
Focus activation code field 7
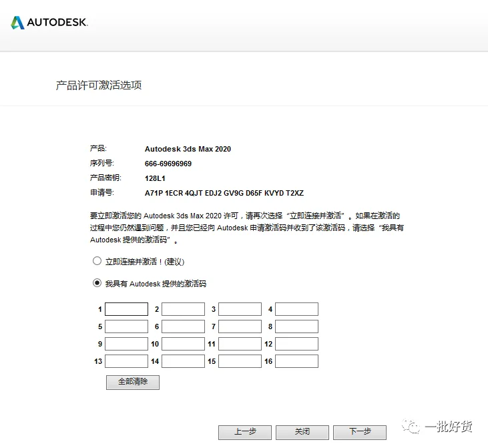pos(240,326)
